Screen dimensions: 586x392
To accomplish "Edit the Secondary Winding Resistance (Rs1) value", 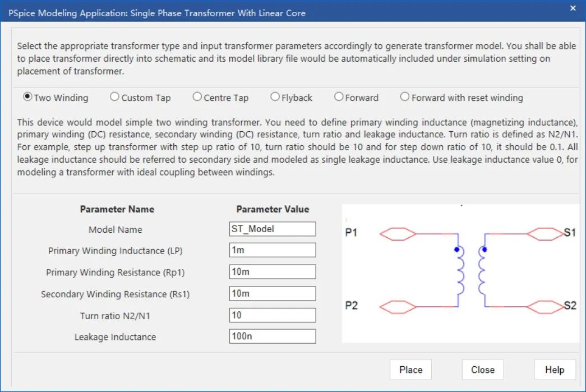I will click(x=273, y=293).
